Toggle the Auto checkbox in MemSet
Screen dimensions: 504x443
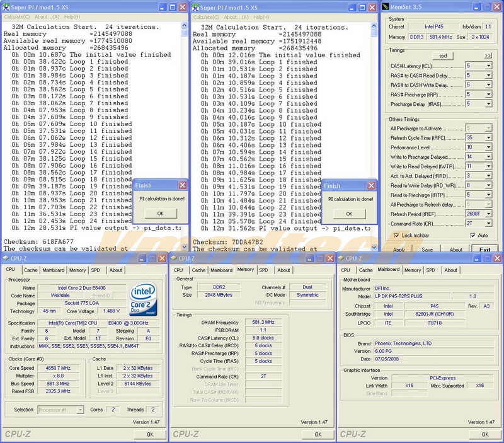473,235
